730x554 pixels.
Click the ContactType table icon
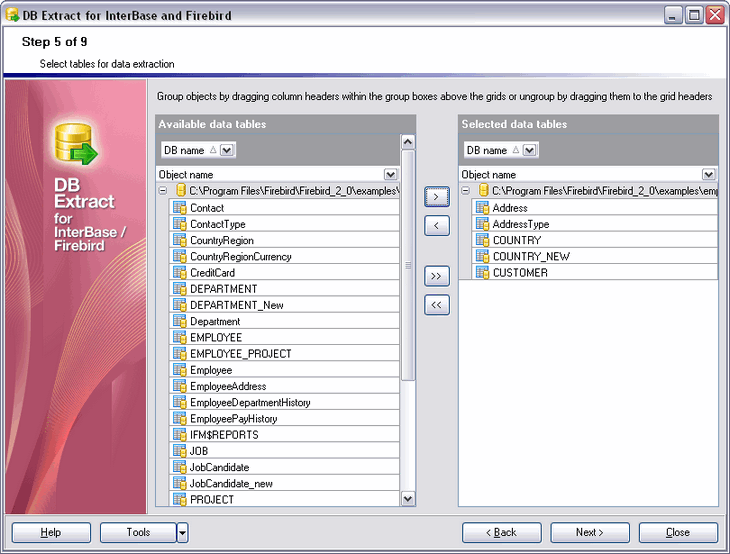[x=180, y=224]
